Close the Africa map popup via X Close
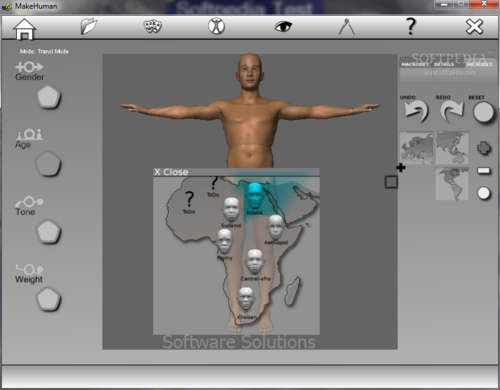Screen dimensions: 500x390 pyautogui.click(x=171, y=172)
